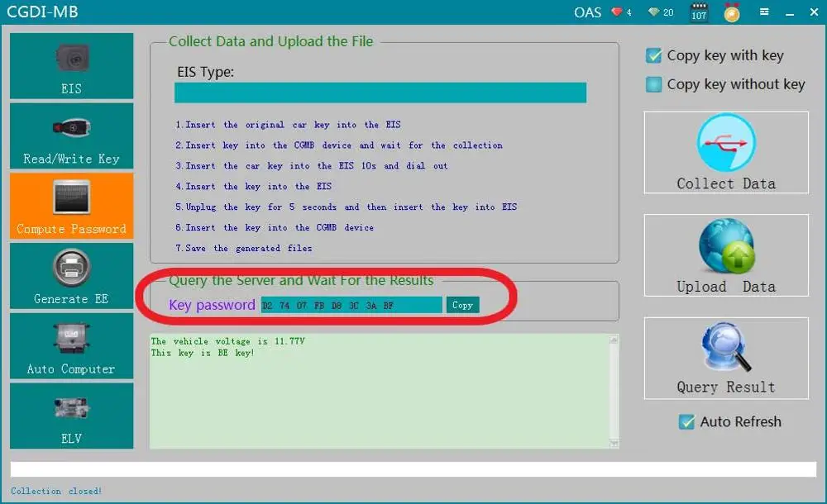Close the CGDI-MB window
This screenshot has height=504, width=827.
click(x=814, y=12)
